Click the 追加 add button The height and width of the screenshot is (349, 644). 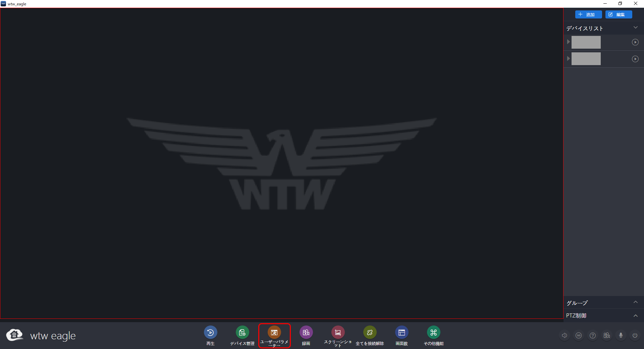pyautogui.click(x=588, y=14)
